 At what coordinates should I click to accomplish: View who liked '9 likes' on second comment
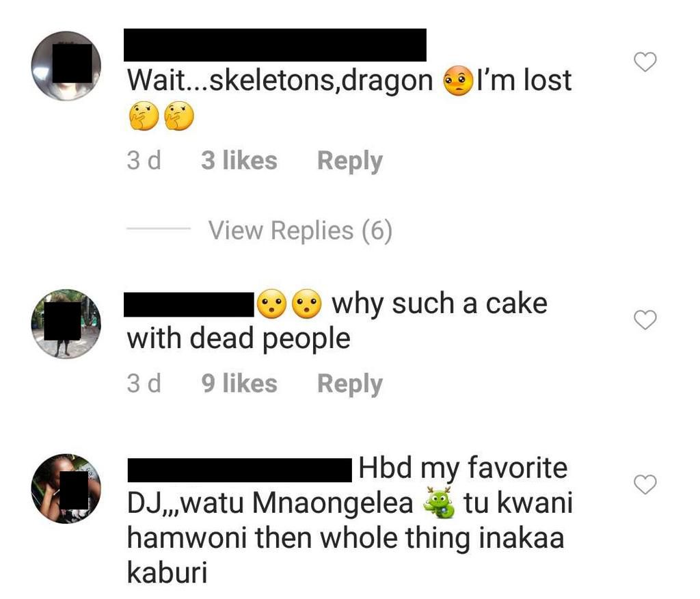[x=238, y=383]
